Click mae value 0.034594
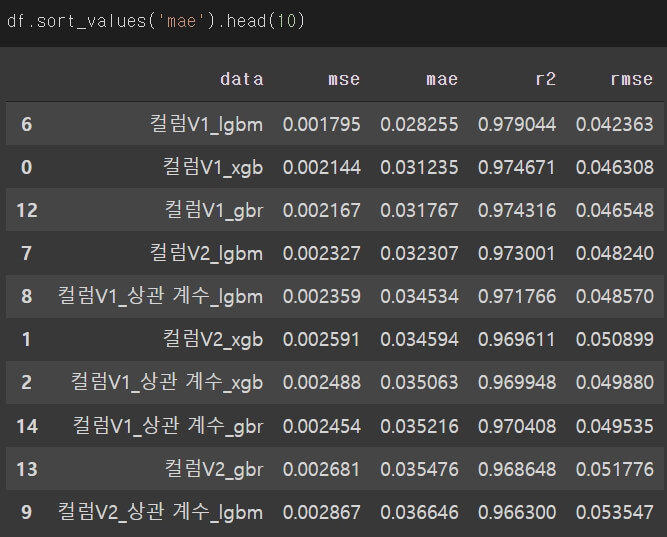 [x=419, y=340]
